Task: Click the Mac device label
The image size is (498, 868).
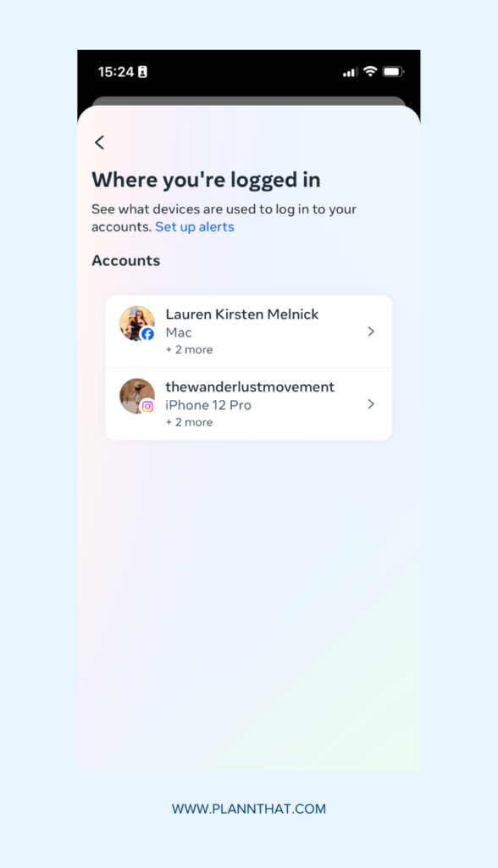Action: pyautogui.click(x=179, y=332)
